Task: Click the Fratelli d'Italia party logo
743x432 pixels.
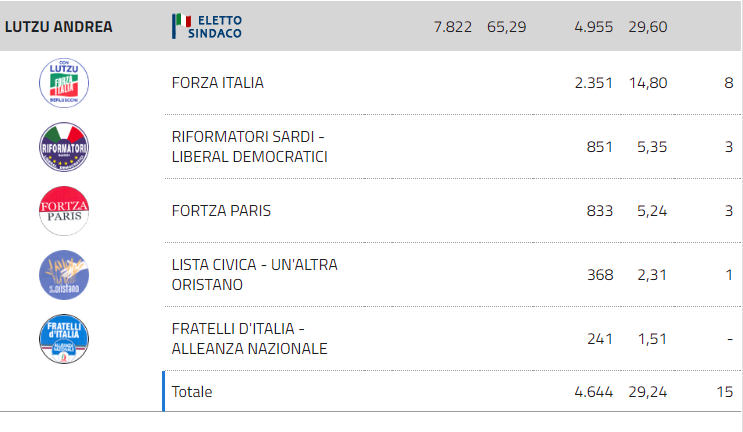Action: coord(64,339)
